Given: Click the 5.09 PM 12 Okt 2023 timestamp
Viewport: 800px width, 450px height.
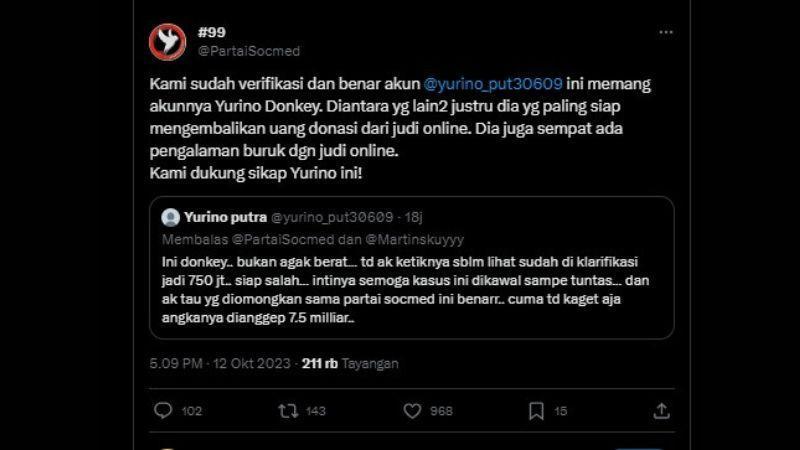Looking at the screenshot, I should pyautogui.click(x=220, y=364).
